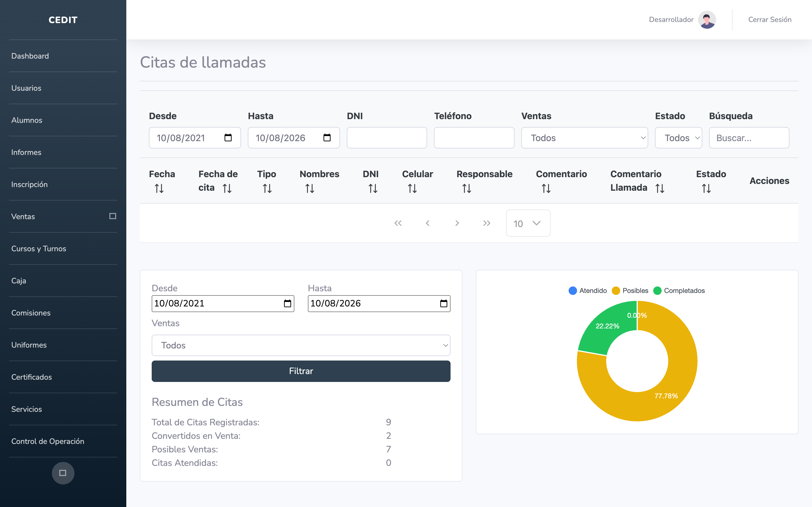
Task: Open the top Ventas filter dropdown
Action: tap(584, 137)
